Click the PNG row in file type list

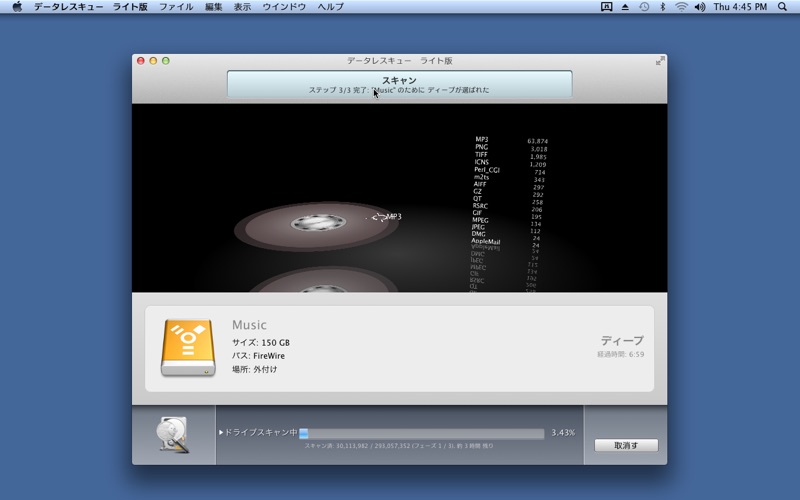point(511,147)
